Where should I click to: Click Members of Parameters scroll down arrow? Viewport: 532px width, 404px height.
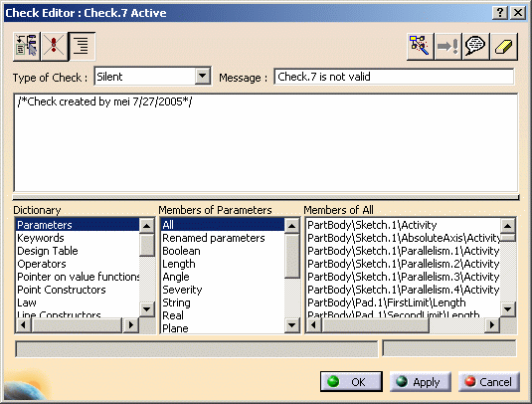pyautogui.click(x=292, y=325)
